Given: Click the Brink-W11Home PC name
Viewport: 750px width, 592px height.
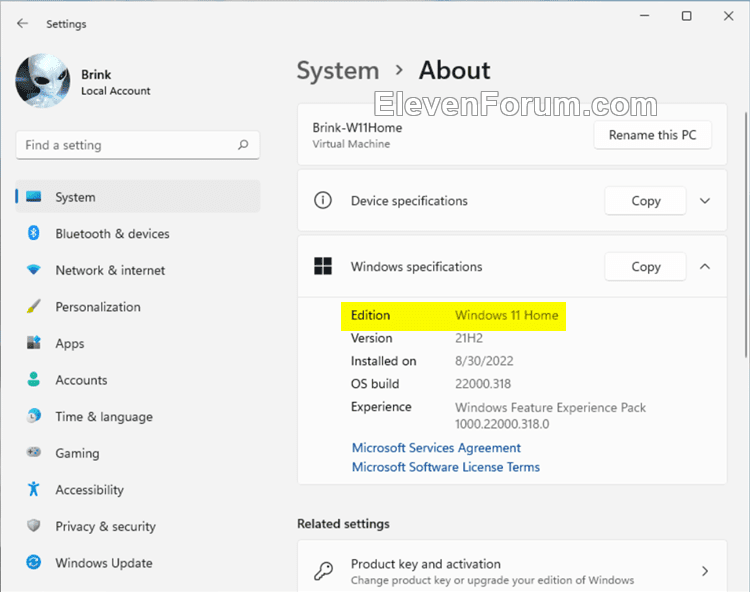Looking at the screenshot, I should [357, 128].
